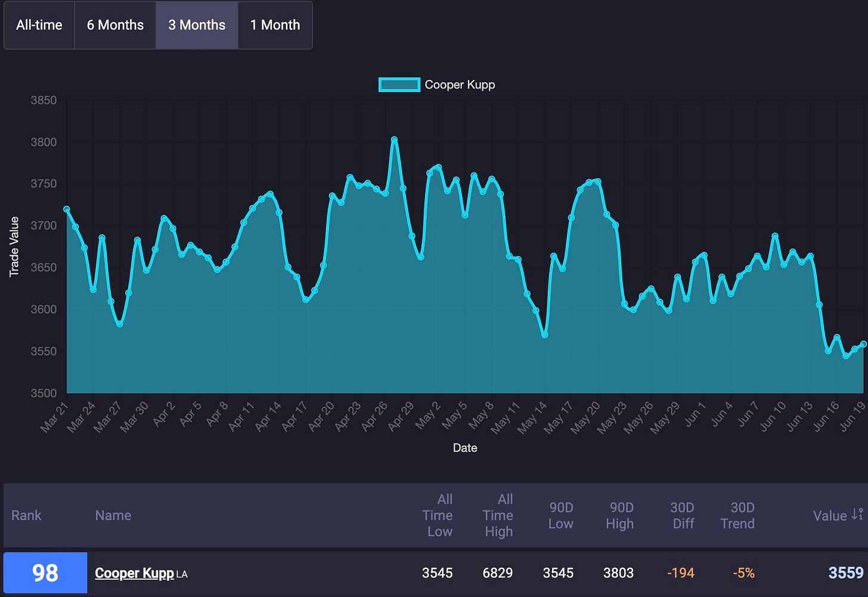Viewport: 868px width, 597px height.
Task: Switch to the 1 Month tab
Action: 275,25
